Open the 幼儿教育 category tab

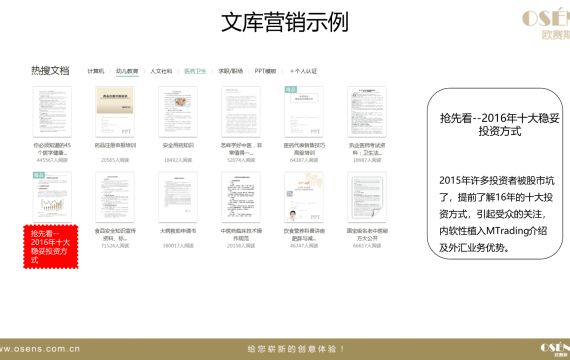(x=127, y=71)
